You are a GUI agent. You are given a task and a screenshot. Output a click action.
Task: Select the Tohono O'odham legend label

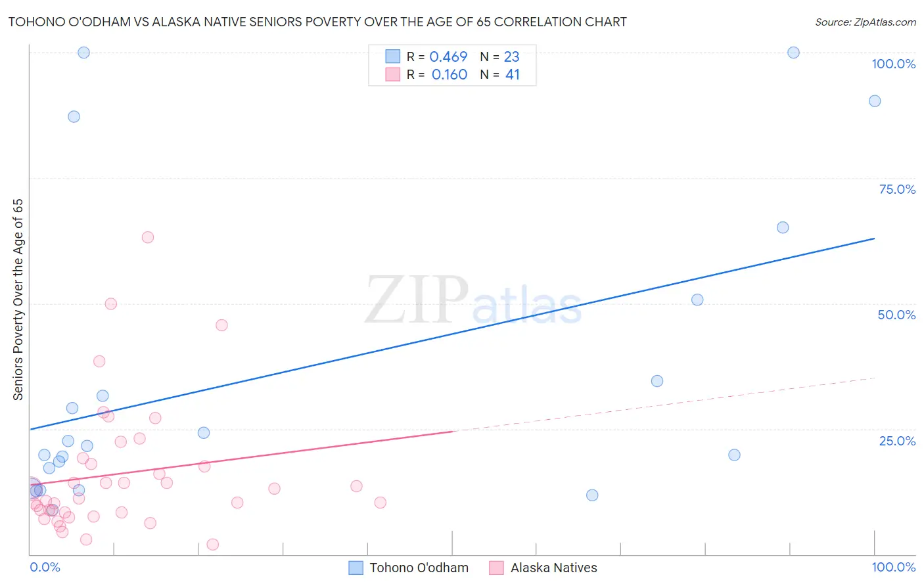pos(419,568)
